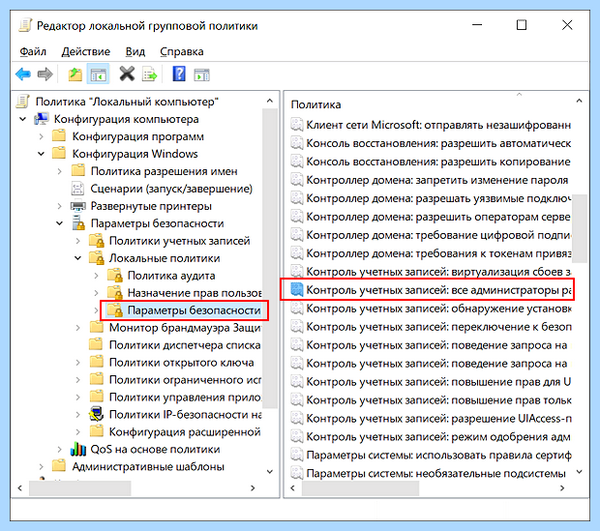Click the tree pane scroll right arrow

coord(253,488)
